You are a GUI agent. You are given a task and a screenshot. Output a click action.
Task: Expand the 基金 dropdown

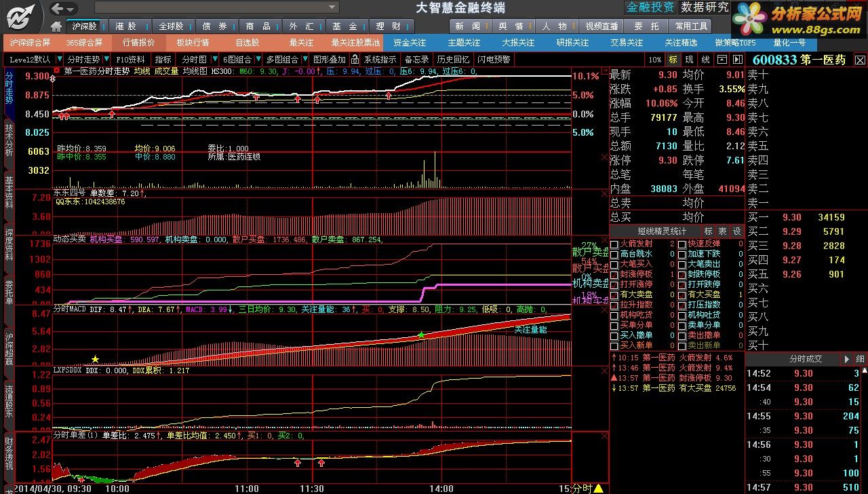tap(363, 26)
